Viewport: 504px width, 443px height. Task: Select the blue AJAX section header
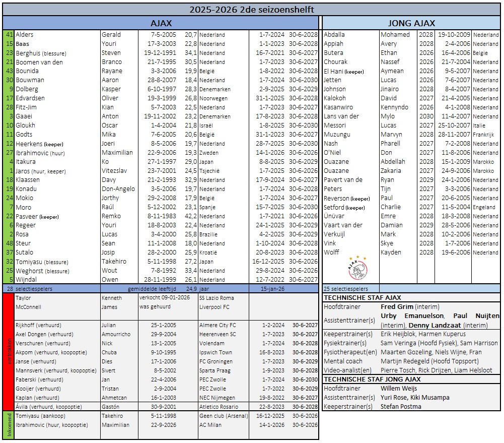tap(161, 23)
